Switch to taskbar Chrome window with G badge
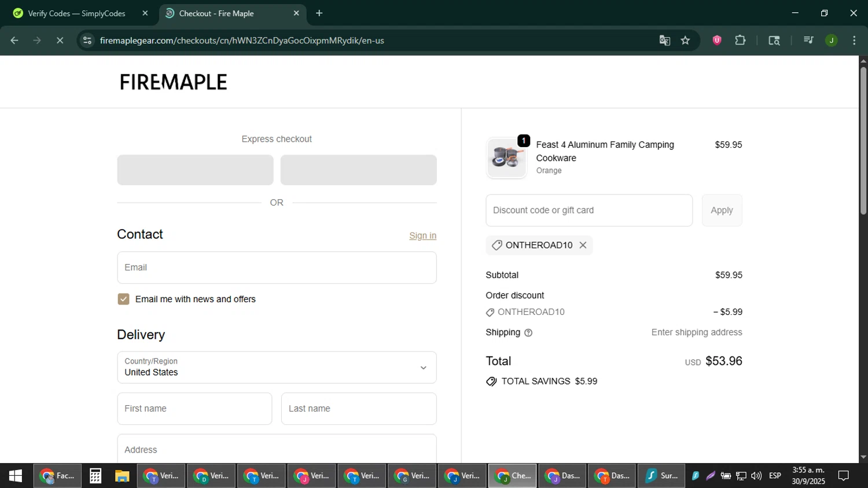Screen dimensions: 868x488 [412, 476]
